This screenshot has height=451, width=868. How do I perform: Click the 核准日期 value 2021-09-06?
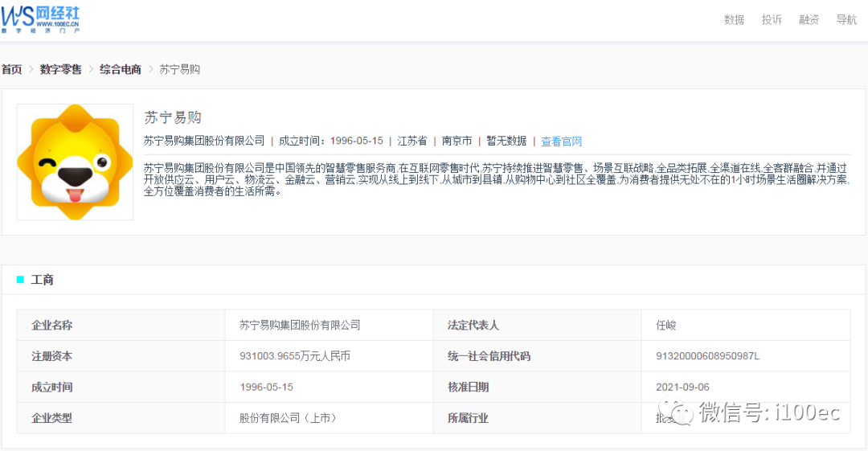tap(682, 387)
